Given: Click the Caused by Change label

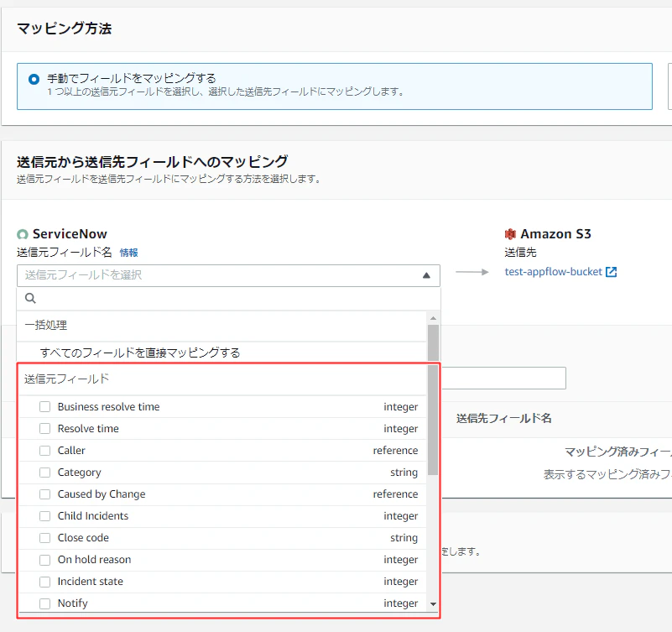Looking at the screenshot, I should point(102,494).
